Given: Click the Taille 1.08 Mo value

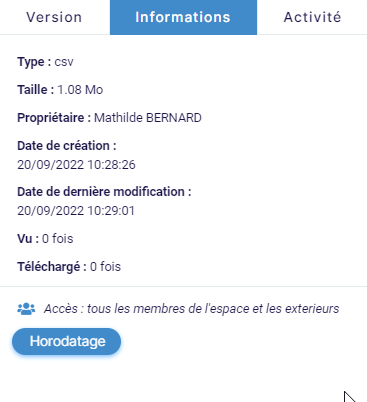Looking at the screenshot, I should point(80,90).
